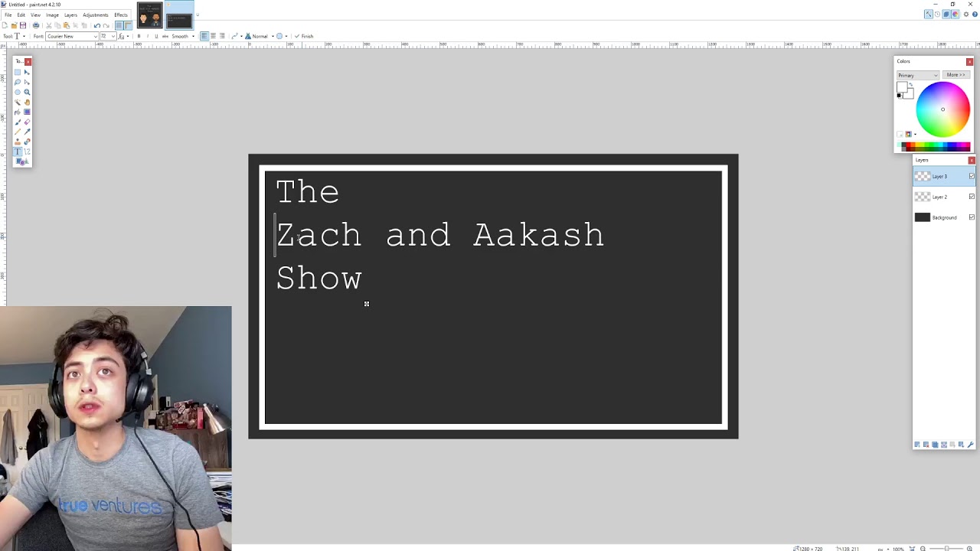Screen dimensions: 980x551
Task: Select the Text tool in Tools panel
Action: coord(18,152)
